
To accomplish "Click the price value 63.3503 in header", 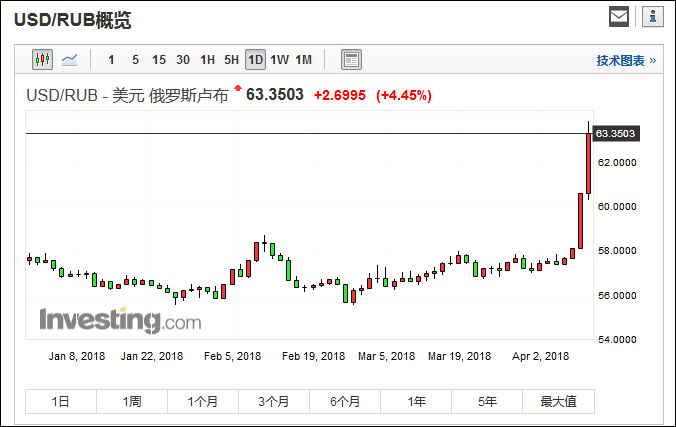I will click(x=275, y=94).
